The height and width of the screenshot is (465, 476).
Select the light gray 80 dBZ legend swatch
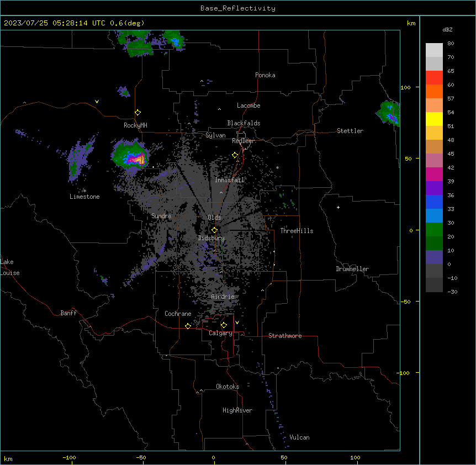[434, 50]
